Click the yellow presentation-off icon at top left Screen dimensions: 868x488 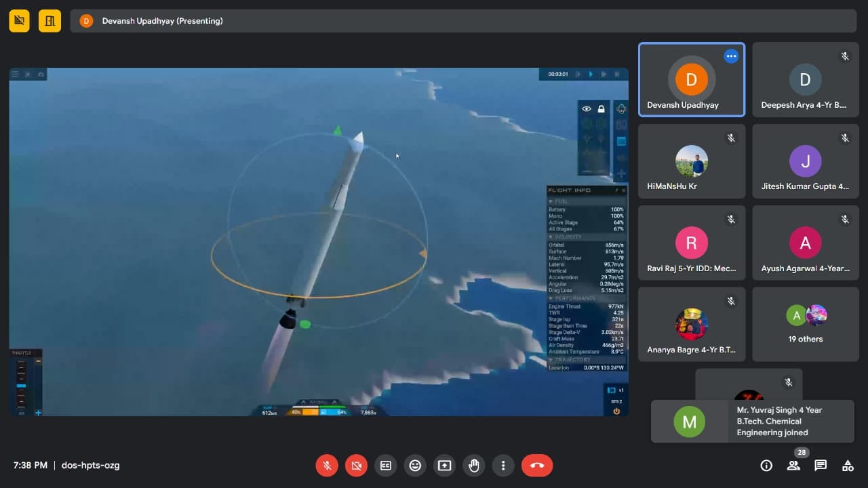tap(20, 21)
